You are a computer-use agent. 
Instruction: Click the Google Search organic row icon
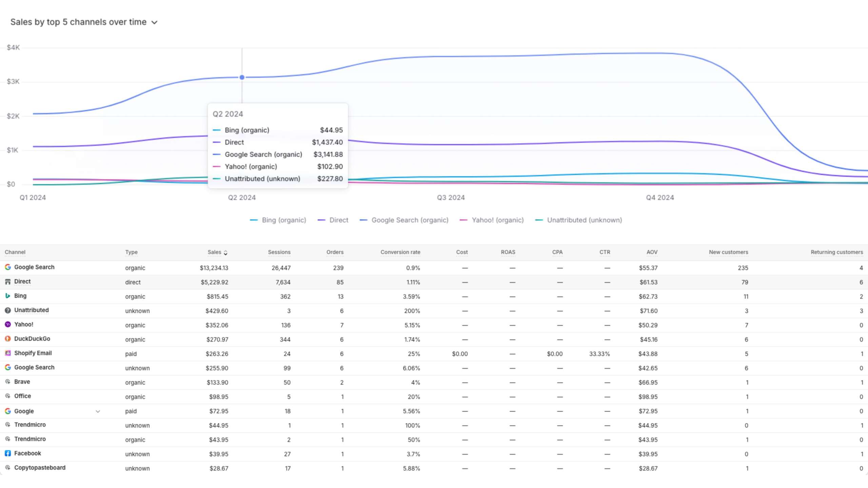(x=8, y=267)
